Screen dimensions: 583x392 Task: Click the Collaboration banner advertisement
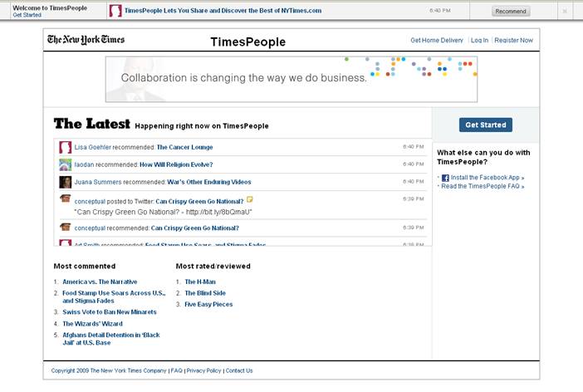pos(291,79)
